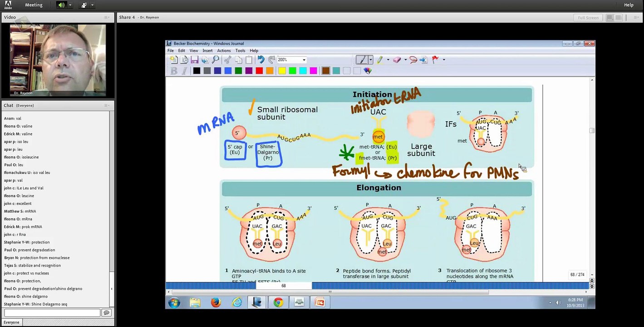Image resolution: width=644 pixels, height=327 pixels.
Task: Toggle Italic formatting in Journal
Action: coord(184,70)
